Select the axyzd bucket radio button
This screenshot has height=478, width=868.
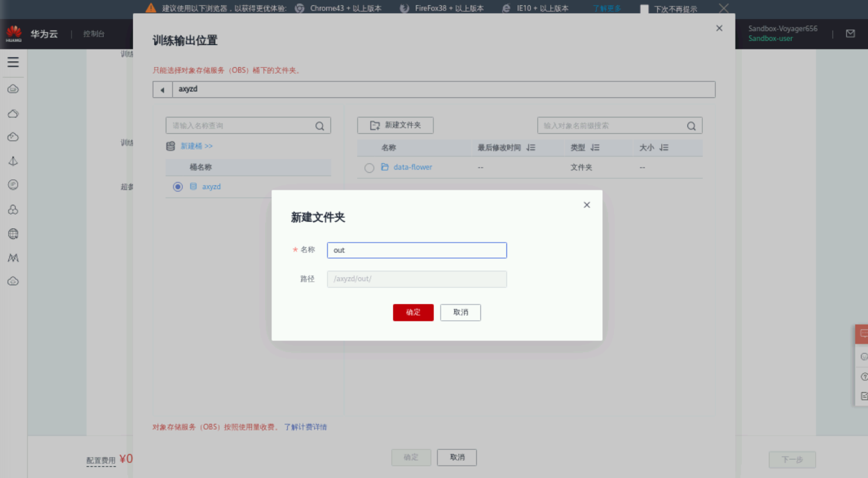tap(178, 187)
